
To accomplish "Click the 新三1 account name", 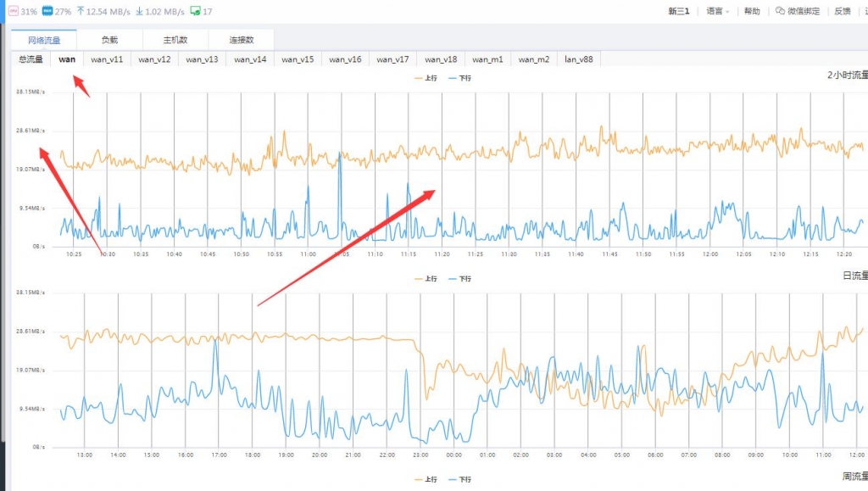I will [x=679, y=11].
